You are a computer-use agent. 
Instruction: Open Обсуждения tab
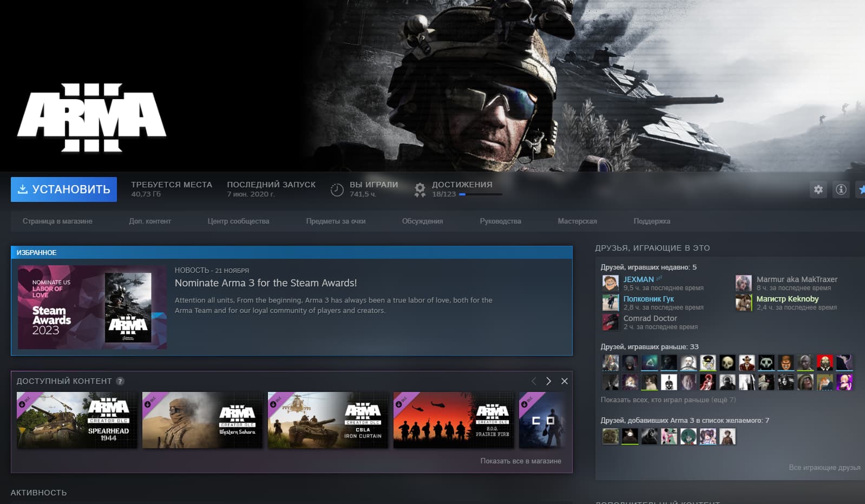422,221
